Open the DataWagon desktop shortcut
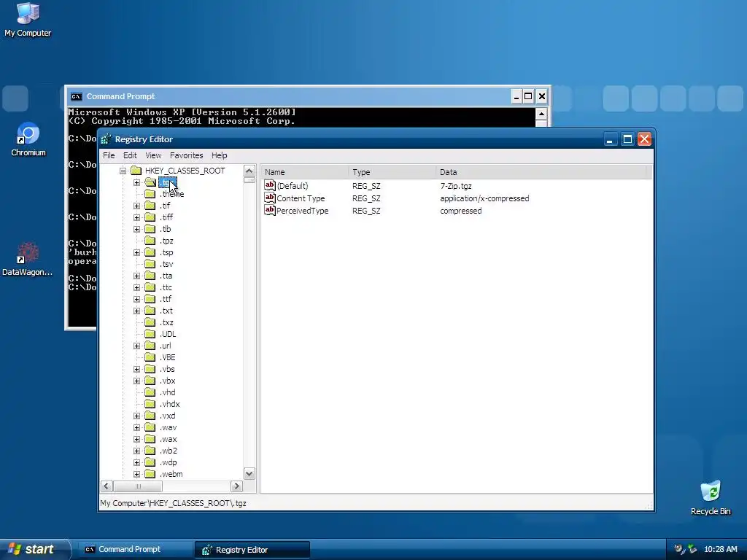The height and width of the screenshot is (560, 747). coord(28,260)
